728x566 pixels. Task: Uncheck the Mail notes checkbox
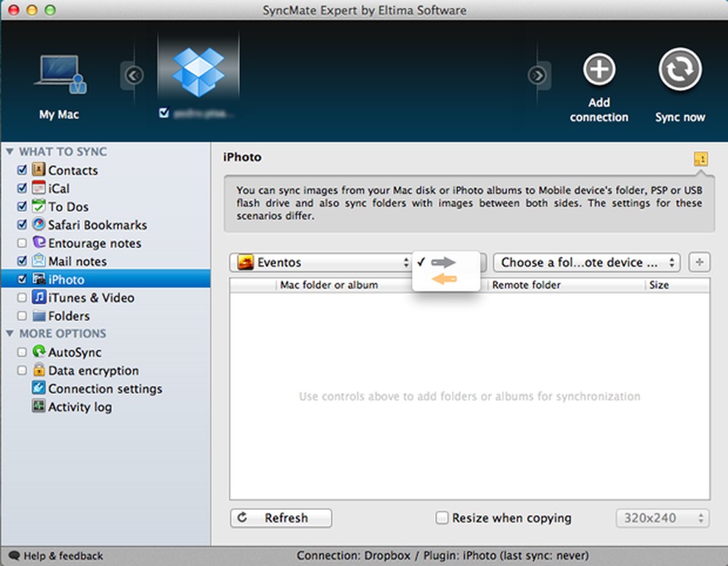21,261
